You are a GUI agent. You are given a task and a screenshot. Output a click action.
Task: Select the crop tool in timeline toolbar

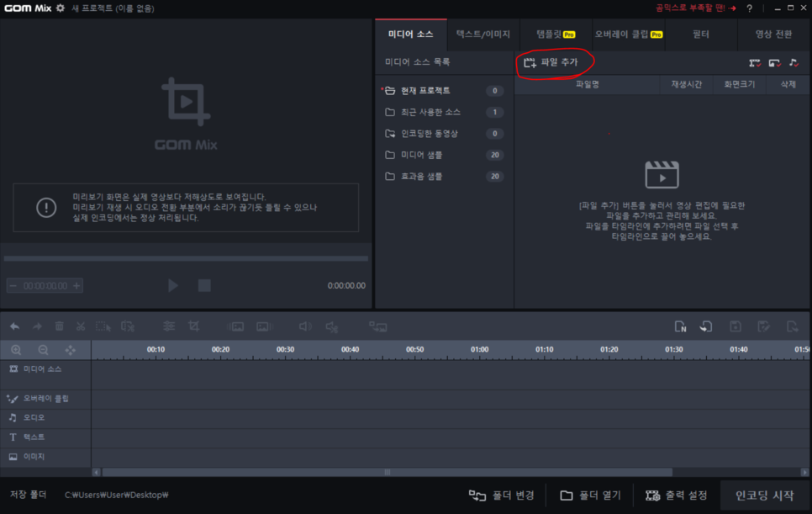(193, 326)
